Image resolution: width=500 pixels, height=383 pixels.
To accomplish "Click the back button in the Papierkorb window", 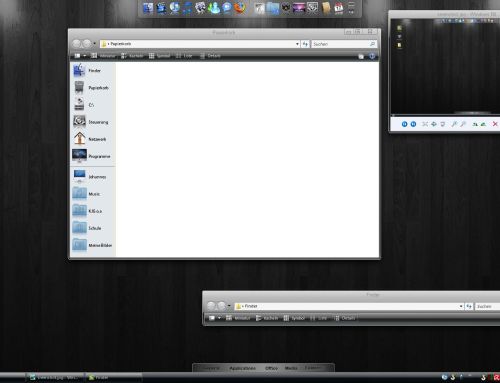I will tap(77, 44).
